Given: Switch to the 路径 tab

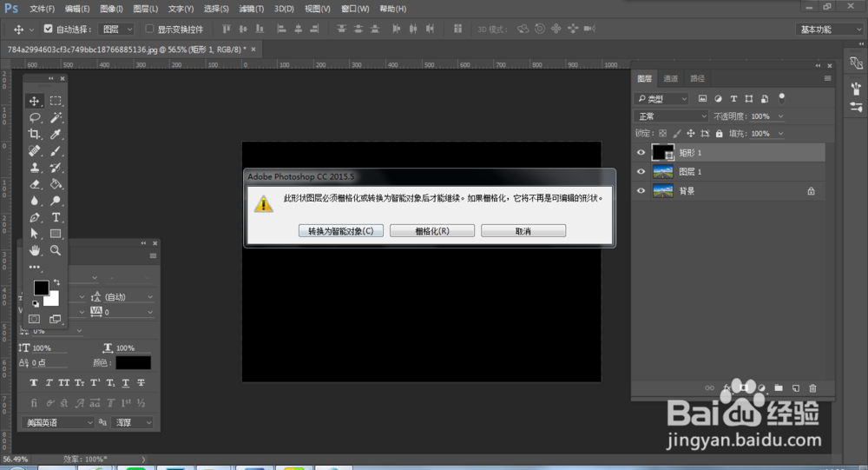Looking at the screenshot, I should (698, 79).
